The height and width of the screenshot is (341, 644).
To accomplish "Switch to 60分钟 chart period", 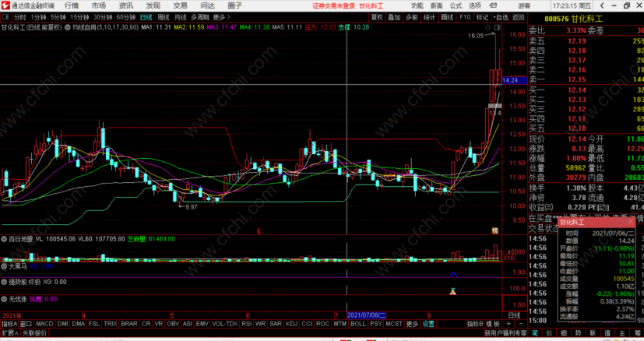I will [126, 17].
